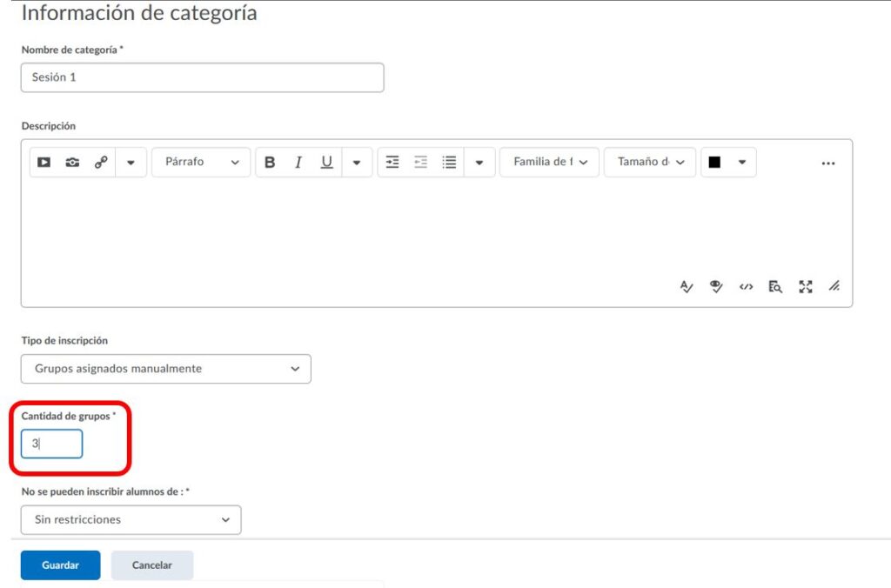Open the source code editor icon
Image resolution: width=891 pixels, height=588 pixels.
pos(746,286)
